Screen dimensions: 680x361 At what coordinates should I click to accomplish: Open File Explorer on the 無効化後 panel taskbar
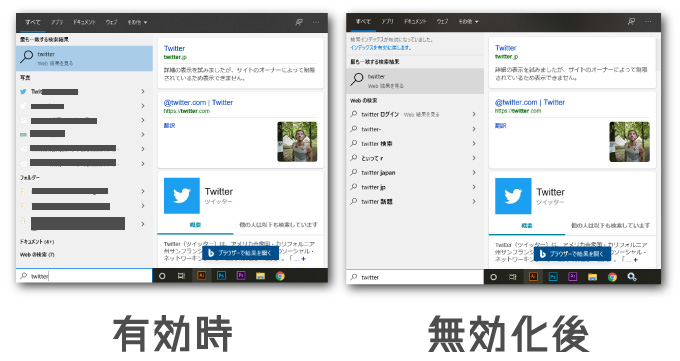[592, 277]
